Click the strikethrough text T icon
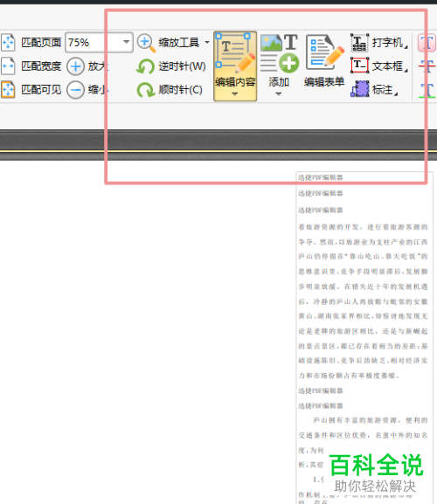Screen dimensions: 437x504 427,66
